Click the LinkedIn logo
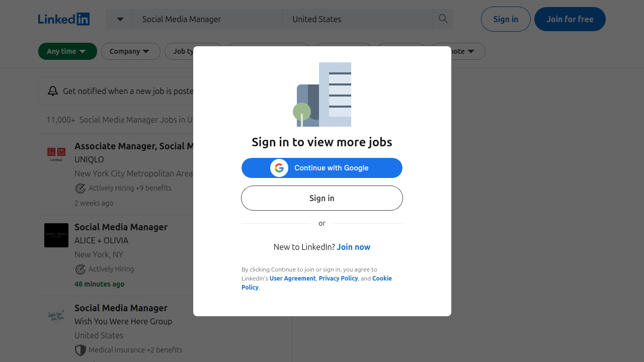The image size is (644, 362). click(63, 19)
